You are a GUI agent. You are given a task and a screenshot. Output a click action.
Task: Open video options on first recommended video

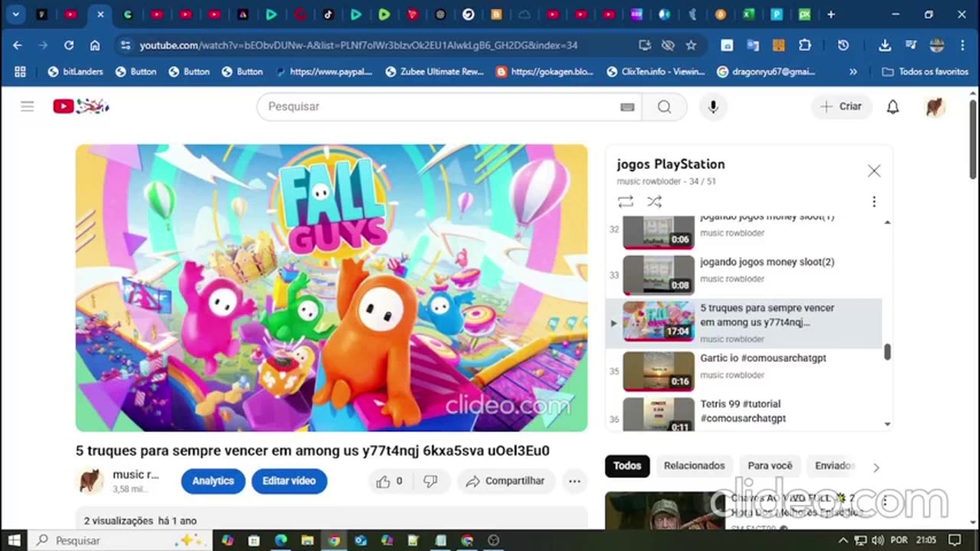[x=885, y=502]
